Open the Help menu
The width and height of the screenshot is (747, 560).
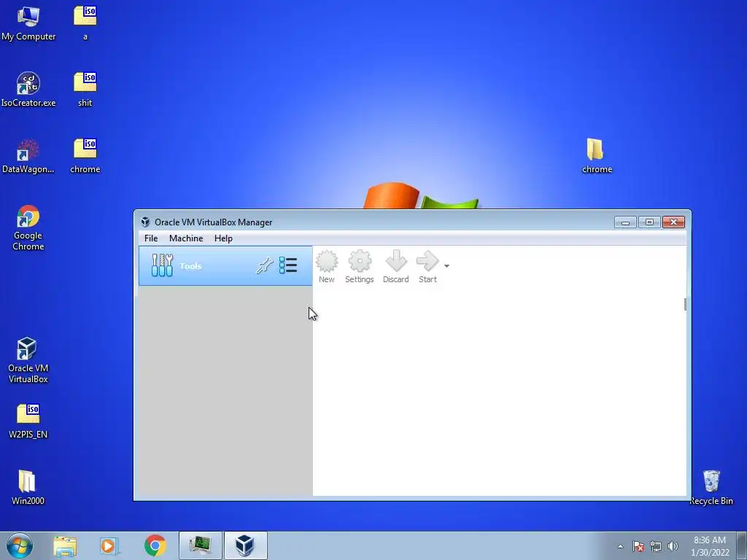point(223,238)
